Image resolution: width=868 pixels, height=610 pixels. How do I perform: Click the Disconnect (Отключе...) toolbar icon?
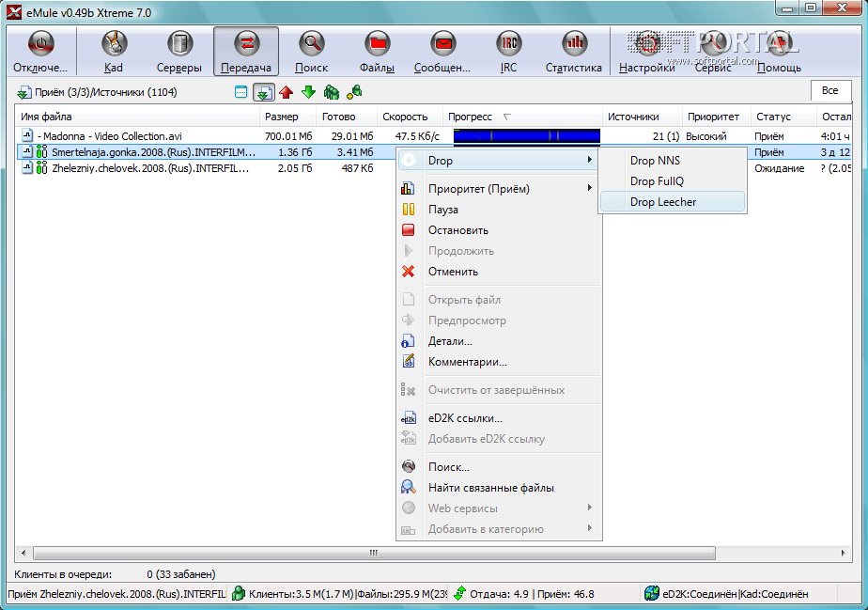40,44
